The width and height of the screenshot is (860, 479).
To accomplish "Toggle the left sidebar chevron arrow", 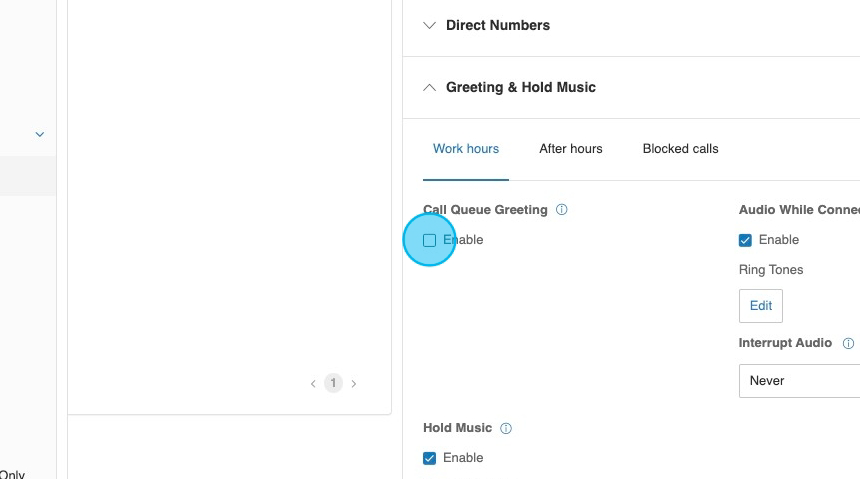I will (x=40, y=134).
